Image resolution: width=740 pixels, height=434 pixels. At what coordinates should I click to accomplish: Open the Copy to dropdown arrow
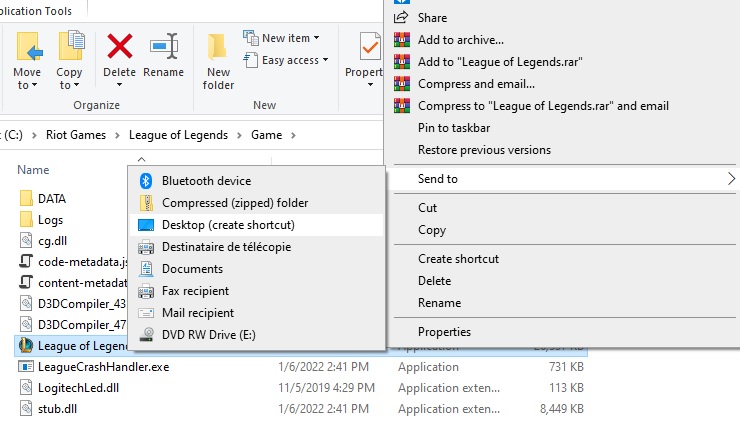click(x=76, y=85)
